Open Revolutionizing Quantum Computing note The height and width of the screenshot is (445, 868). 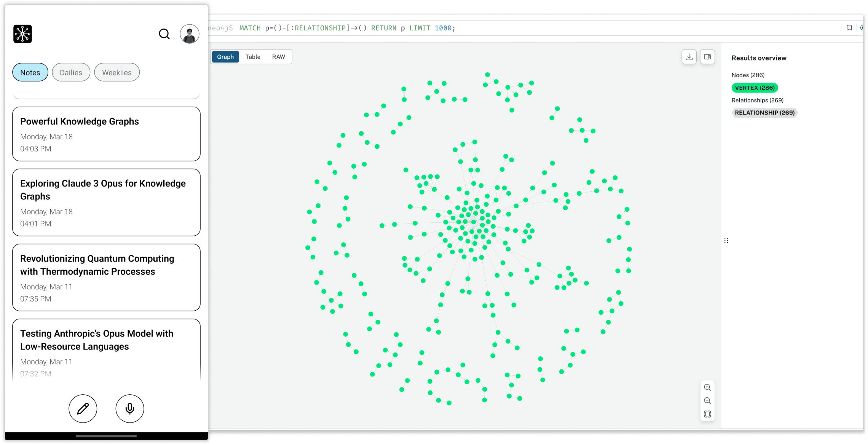point(106,278)
